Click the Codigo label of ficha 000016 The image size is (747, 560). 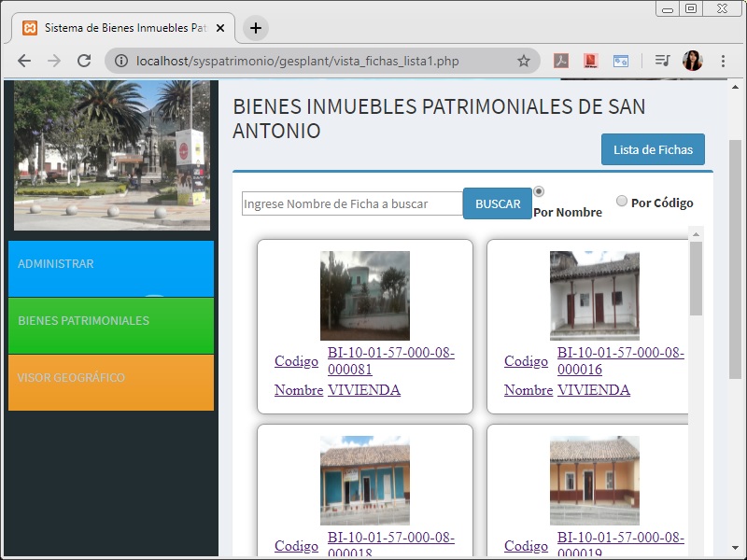[526, 361]
